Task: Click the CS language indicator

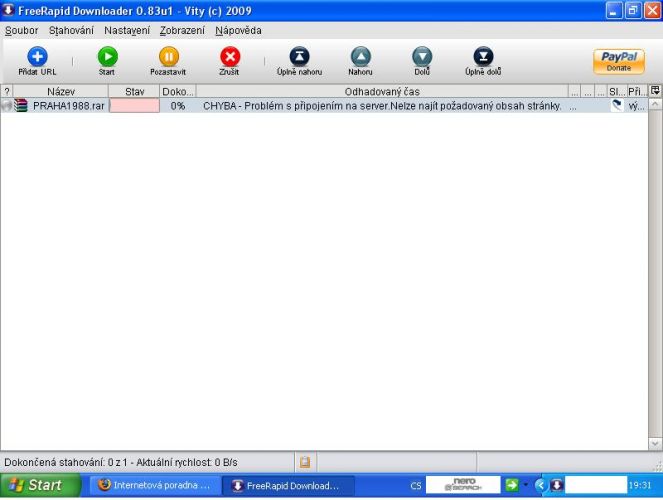Action: (416, 486)
